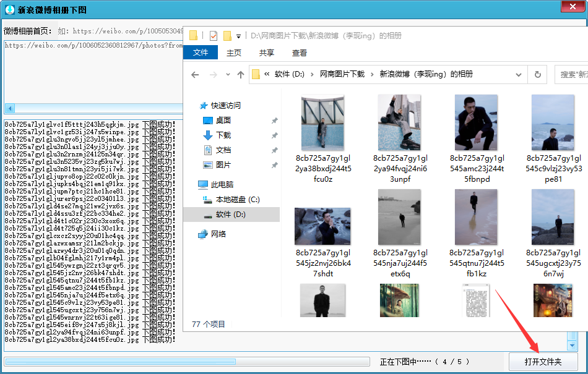Screen dimensions: 588x374
Task: Select 快速访问 in the navigation pane
Action: coord(225,106)
